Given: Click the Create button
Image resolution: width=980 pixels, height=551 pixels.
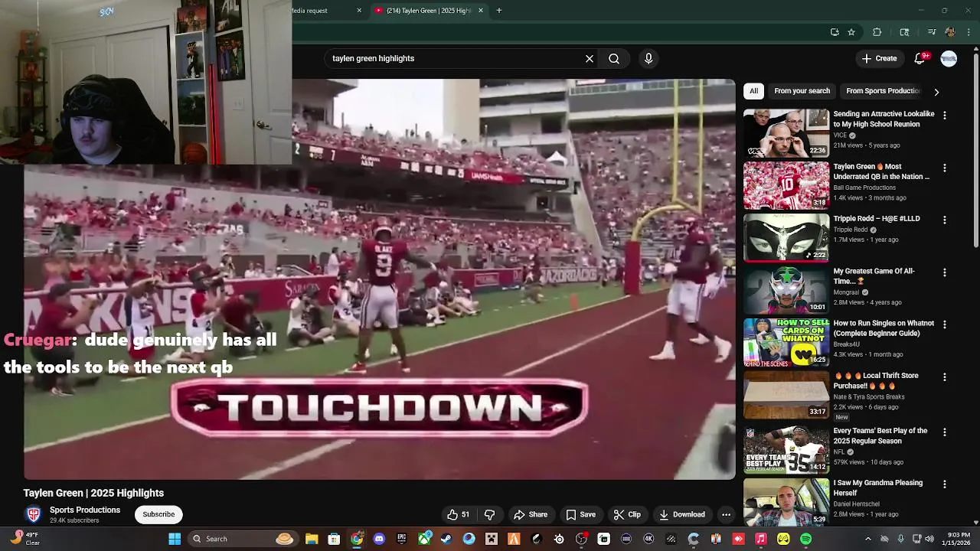Looking at the screenshot, I should [879, 58].
